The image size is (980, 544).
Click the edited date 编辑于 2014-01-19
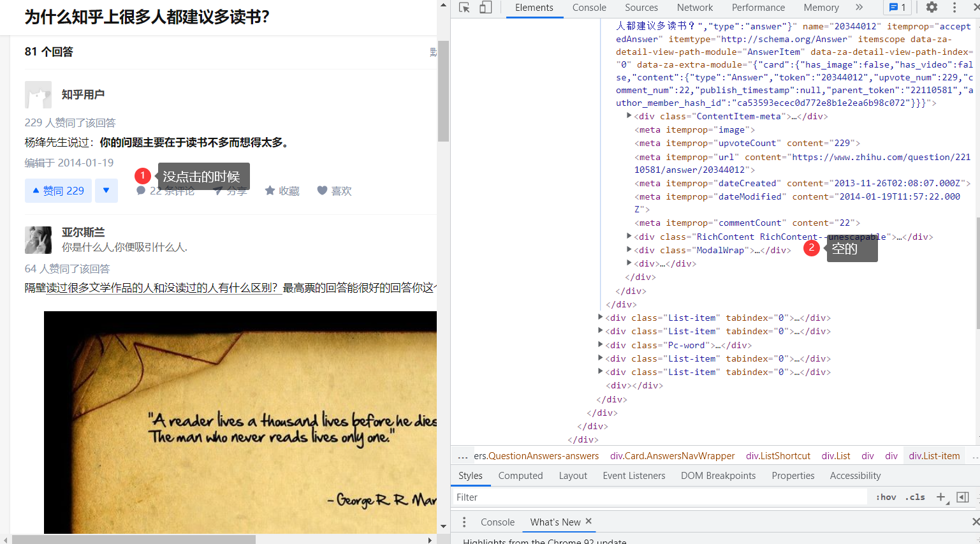(x=69, y=163)
